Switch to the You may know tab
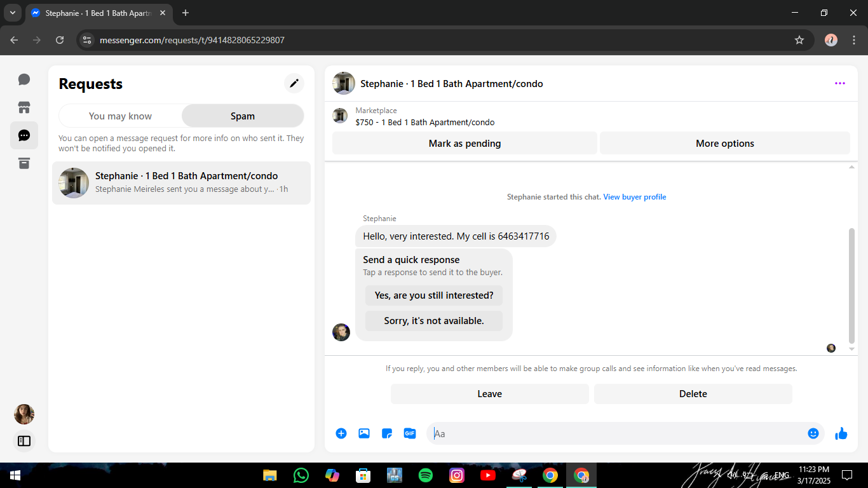 click(x=120, y=116)
